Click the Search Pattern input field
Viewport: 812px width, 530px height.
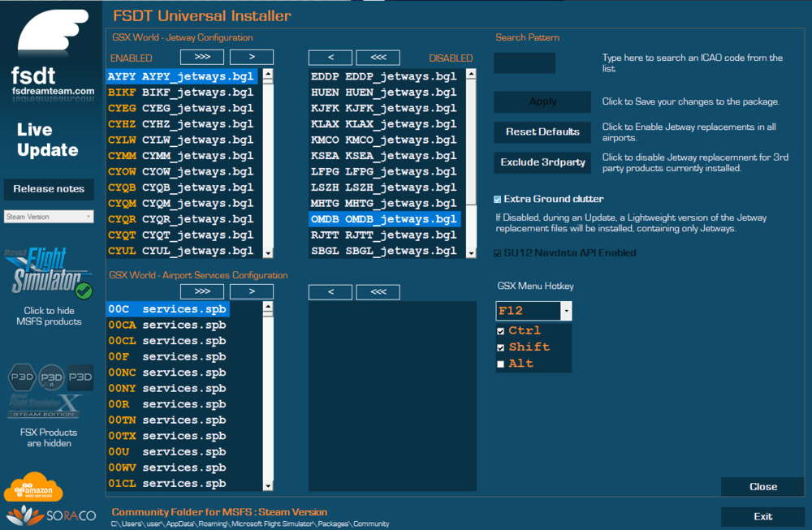click(x=524, y=62)
